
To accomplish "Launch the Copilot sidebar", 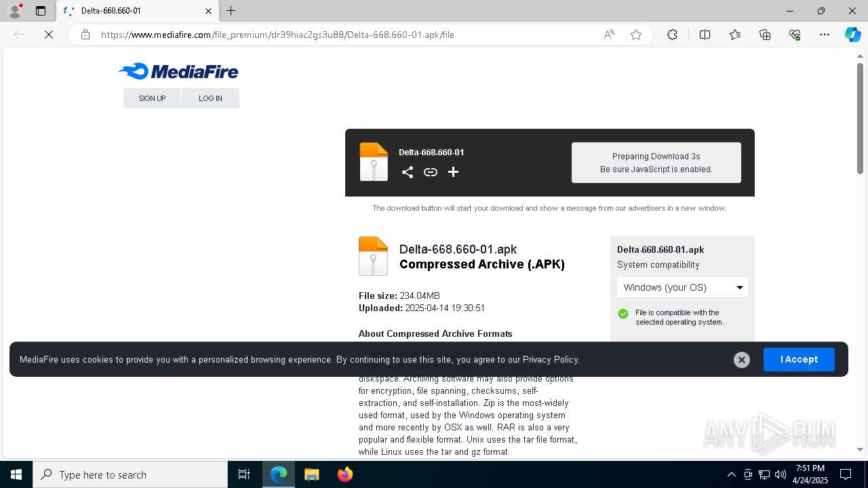I will [x=852, y=35].
